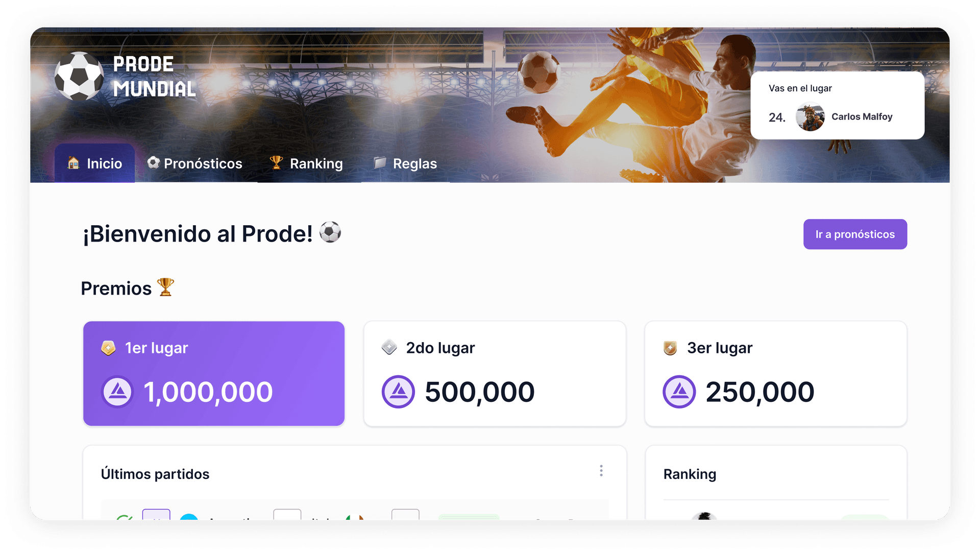Click the home icon on the Inicio tab
This screenshot has height=553, width=980.
pyautogui.click(x=73, y=163)
